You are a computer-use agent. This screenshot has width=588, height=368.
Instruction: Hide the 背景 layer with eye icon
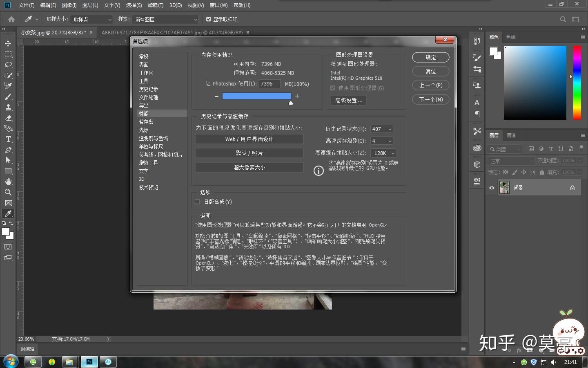click(492, 188)
